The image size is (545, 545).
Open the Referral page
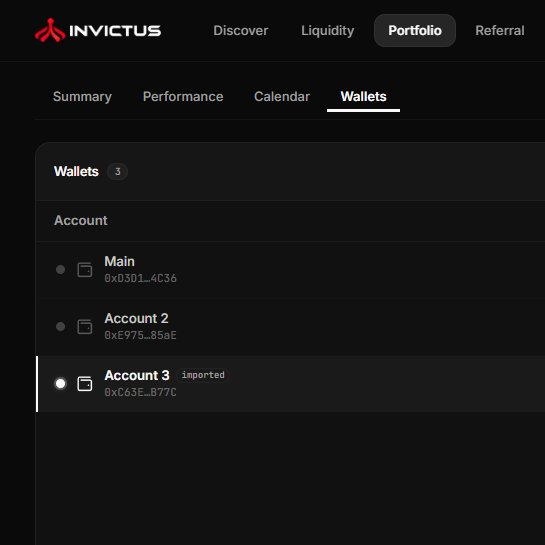click(x=499, y=31)
